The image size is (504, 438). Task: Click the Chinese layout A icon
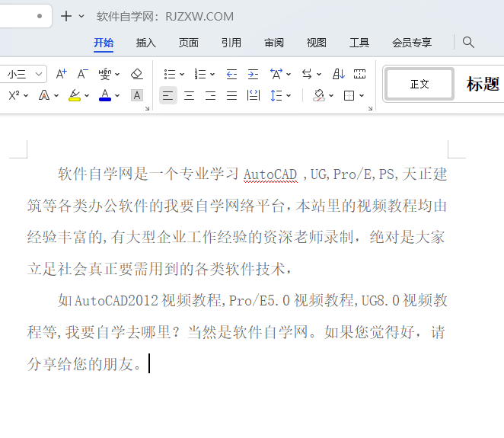[276, 75]
